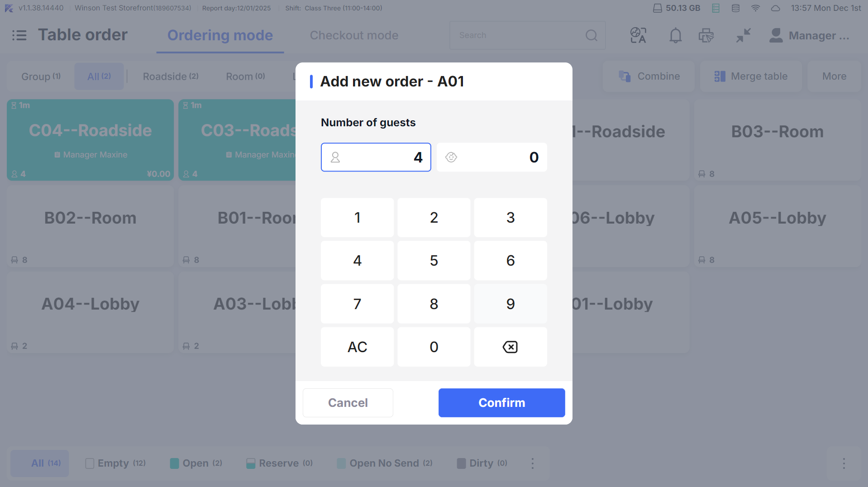This screenshot has height=487, width=868.
Task: Expand the status filter overflow dots
Action: [x=533, y=463]
